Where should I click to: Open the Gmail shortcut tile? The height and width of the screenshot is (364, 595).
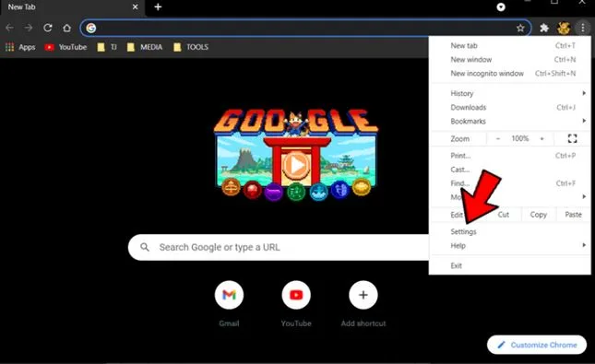pos(229,295)
